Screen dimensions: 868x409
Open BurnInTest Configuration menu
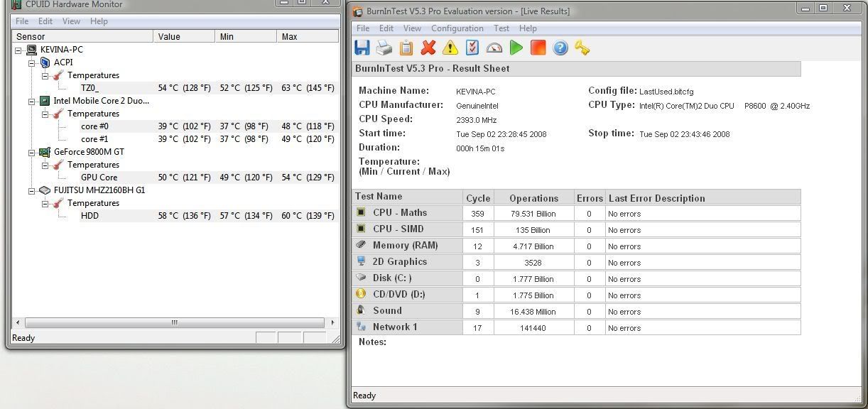point(457,28)
